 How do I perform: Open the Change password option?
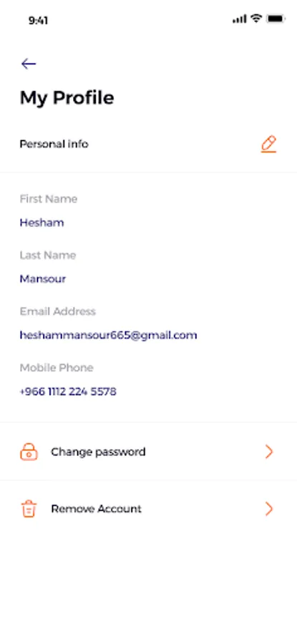(148, 452)
